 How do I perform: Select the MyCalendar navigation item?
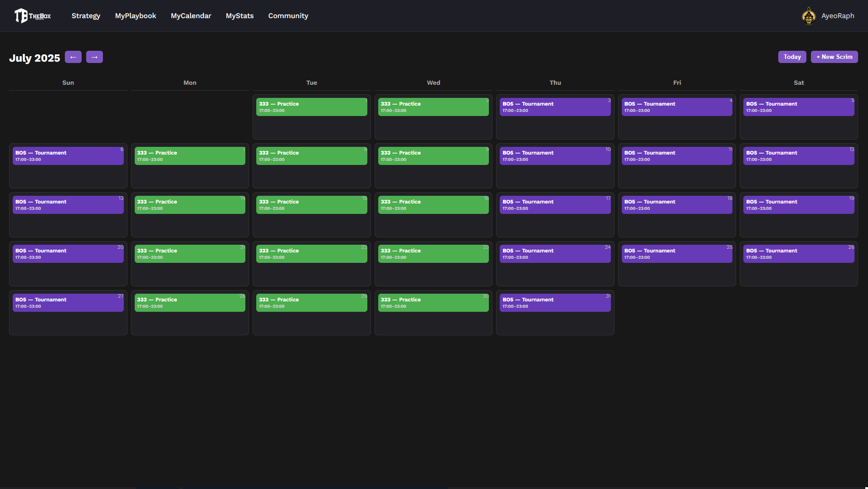click(x=190, y=15)
